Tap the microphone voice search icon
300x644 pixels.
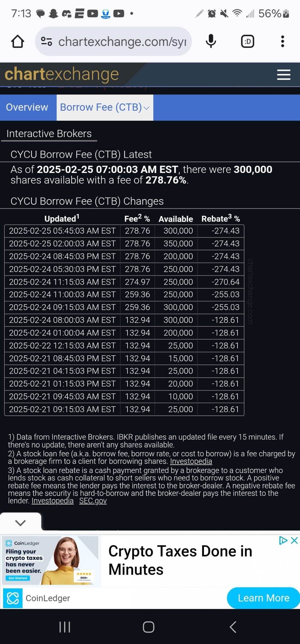211,42
